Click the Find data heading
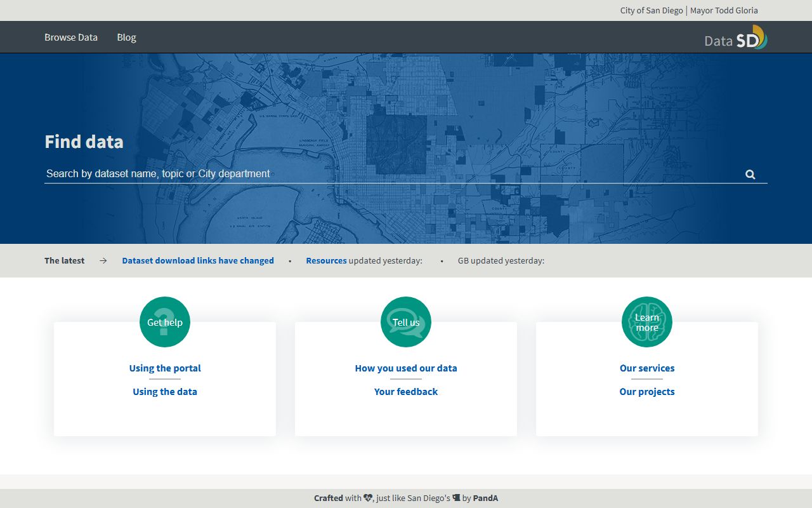The image size is (812, 508). point(84,142)
